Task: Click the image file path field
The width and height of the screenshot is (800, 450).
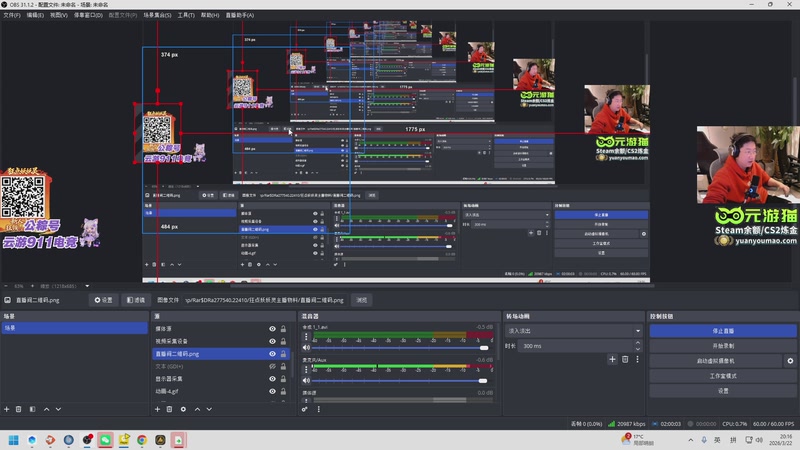Action: 265,300
